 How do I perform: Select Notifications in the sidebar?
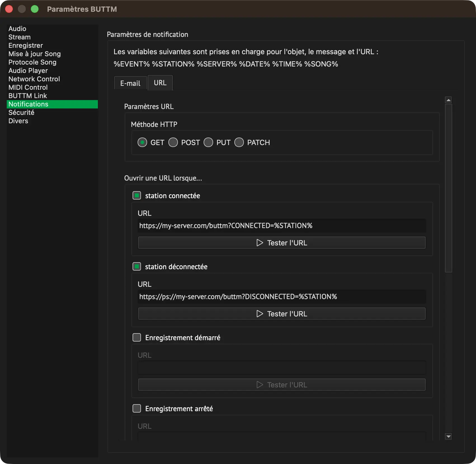52,104
